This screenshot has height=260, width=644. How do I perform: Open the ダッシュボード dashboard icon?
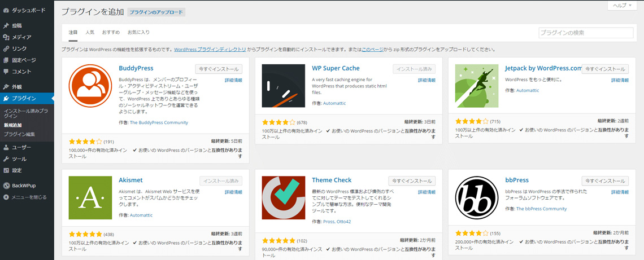(6, 10)
